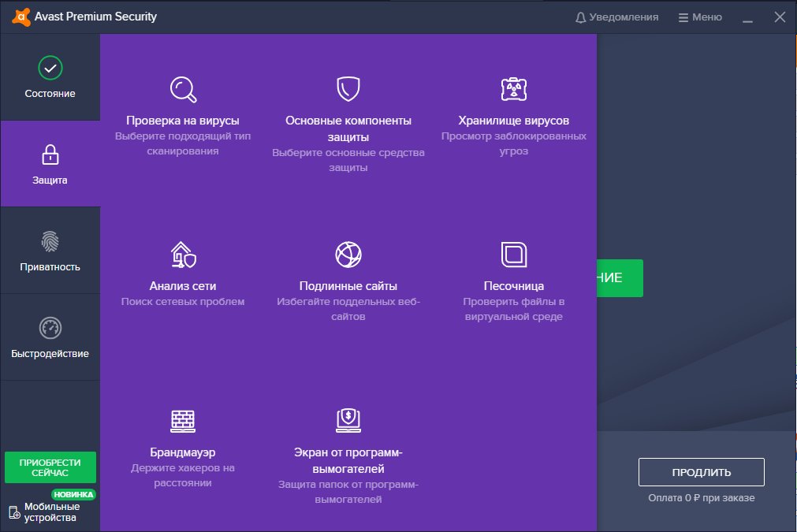Image resolution: width=797 pixels, height=532 pixels.
Task: Click the text Избегайте поддельных веб-сайтов
Action: point(348,309)
